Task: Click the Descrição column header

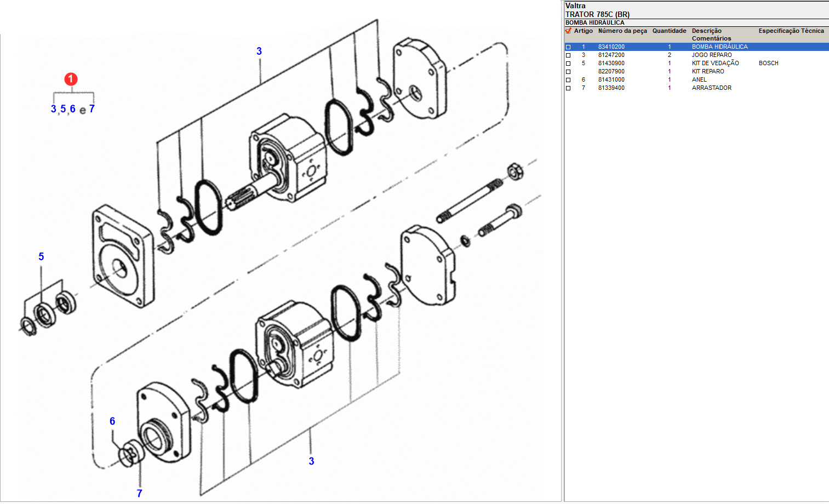Action: (706, 31)
